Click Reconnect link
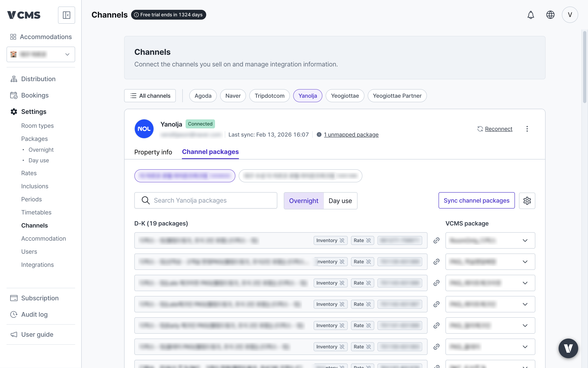Image resolution: width=588 pixels, height=368 pixels. click(495, 129)
